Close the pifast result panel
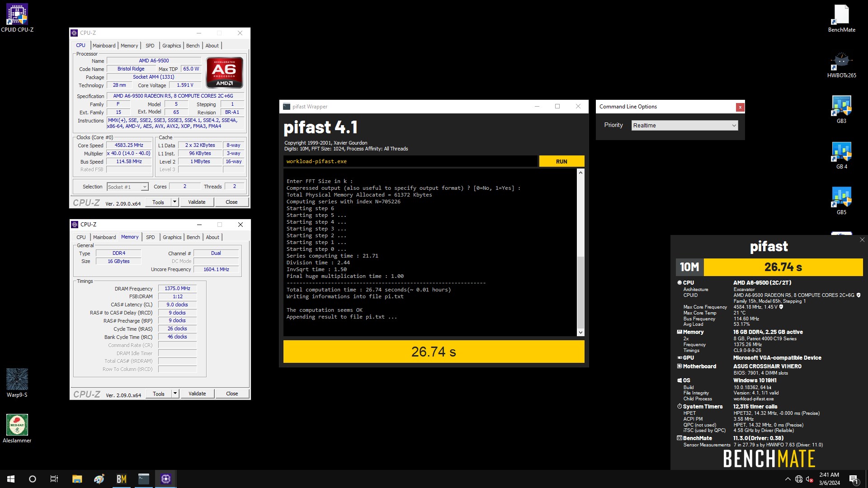Screen dimensions: 868x488 click(x=862, y=240)
